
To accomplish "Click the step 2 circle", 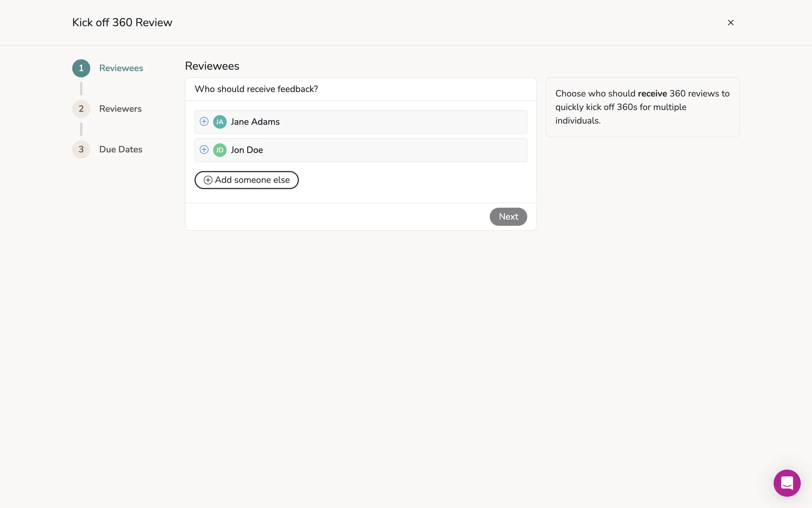I will click(81, 109).
